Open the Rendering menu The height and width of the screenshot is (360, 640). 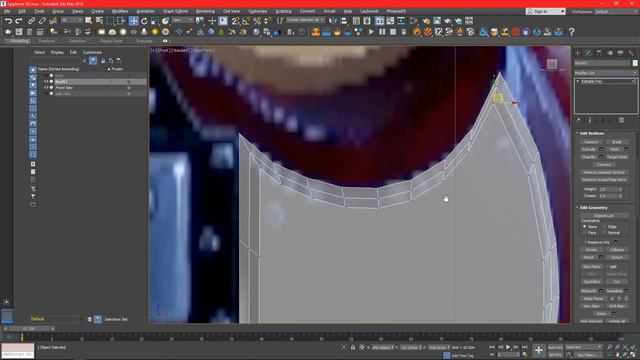point(205,11)
